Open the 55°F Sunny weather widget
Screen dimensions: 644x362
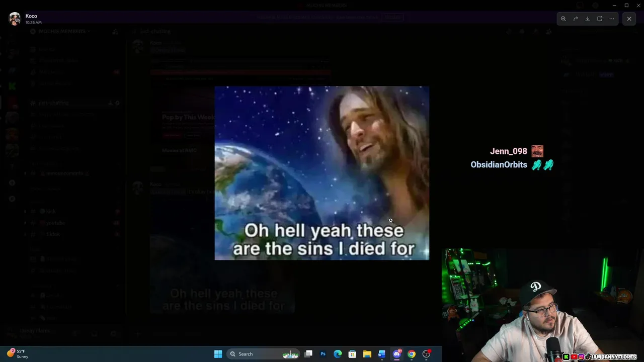18,354
